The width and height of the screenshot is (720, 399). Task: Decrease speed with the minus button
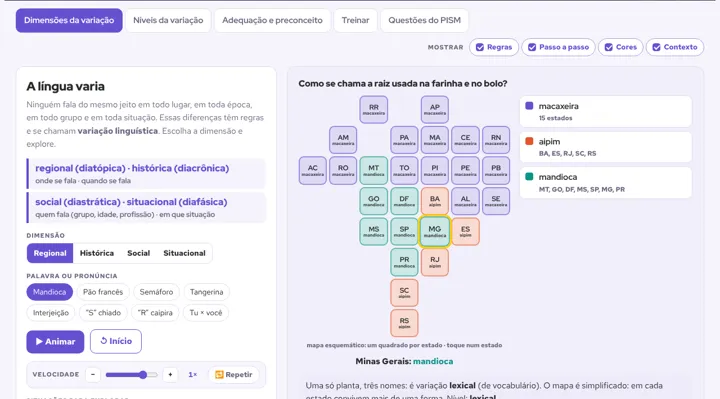(93, 375)
